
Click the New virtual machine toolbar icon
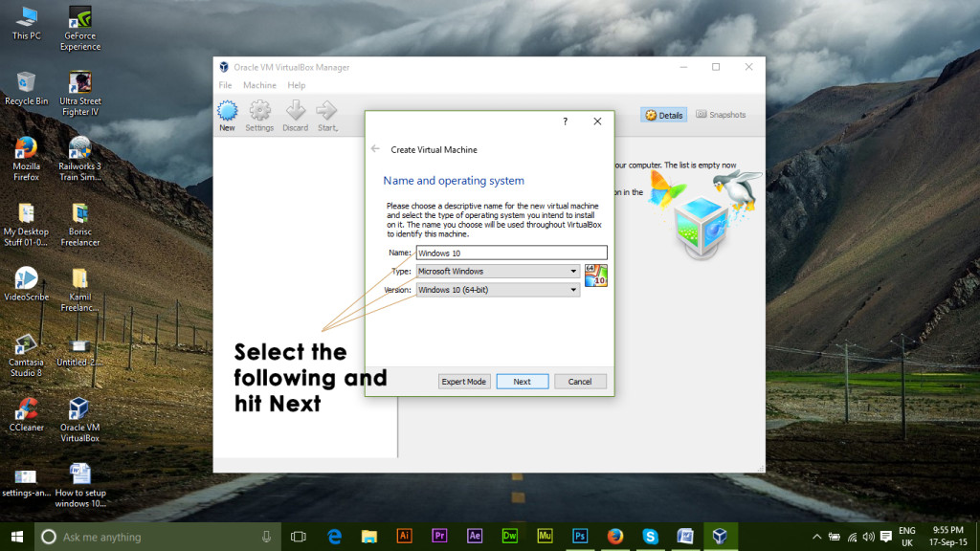pyautogui.click(x=227, y=116)
